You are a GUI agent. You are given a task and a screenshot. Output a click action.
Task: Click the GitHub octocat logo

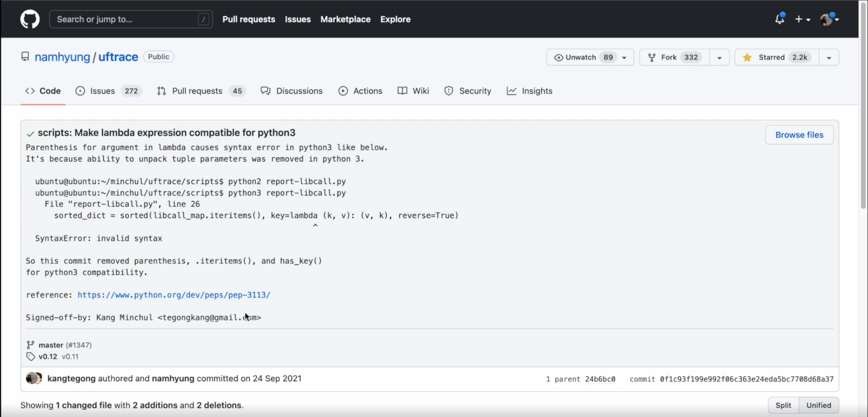[30, 19]
